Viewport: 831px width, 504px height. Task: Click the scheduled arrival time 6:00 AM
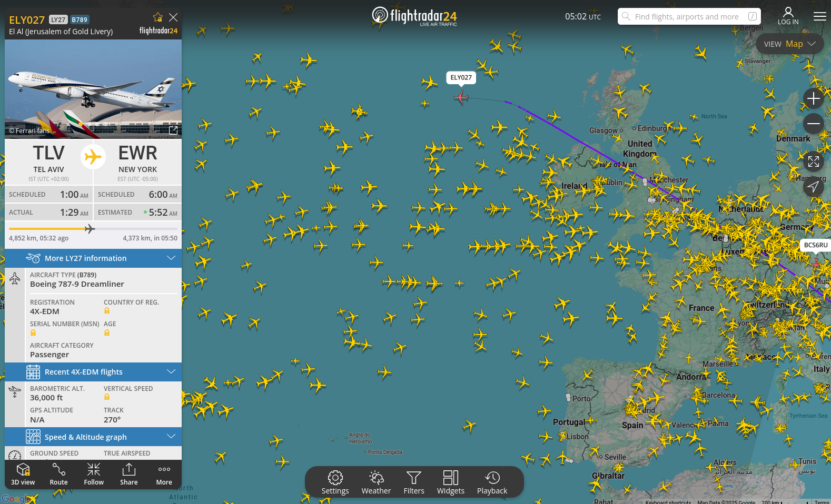(163, 195)
